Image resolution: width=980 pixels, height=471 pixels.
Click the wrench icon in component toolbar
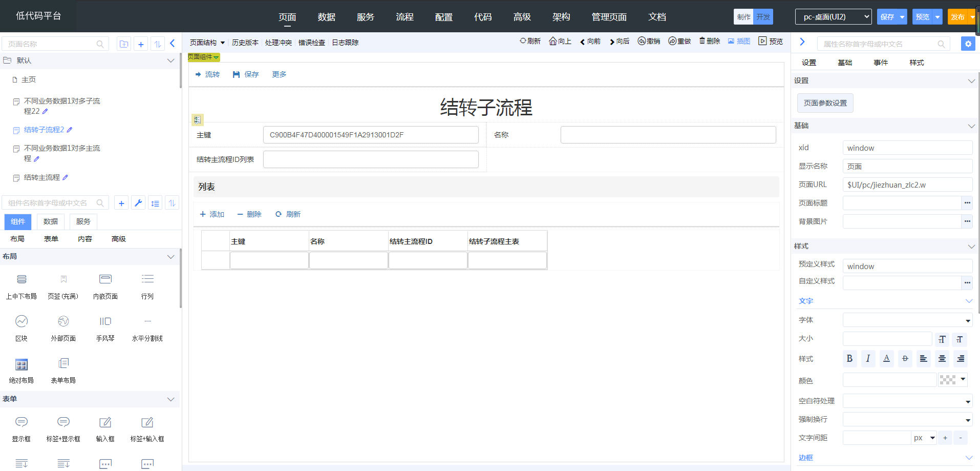tap(138, 203)
